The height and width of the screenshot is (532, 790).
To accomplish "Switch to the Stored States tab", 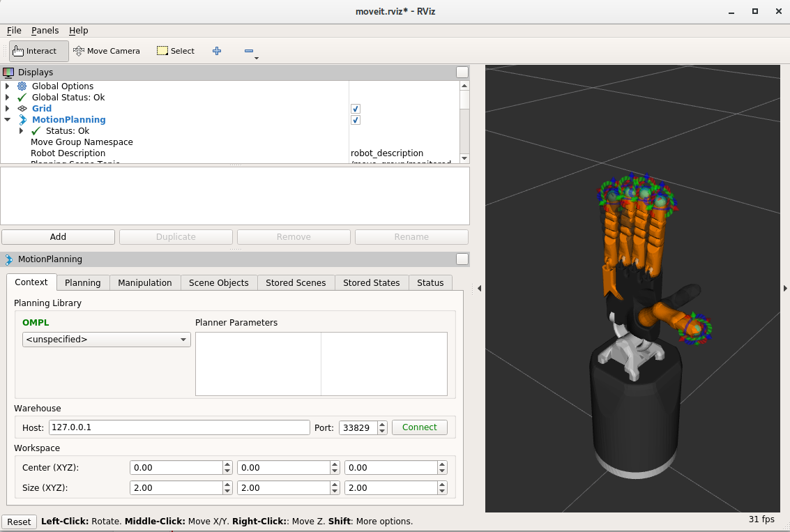I will pyautogui.click(x=372, y=282).
